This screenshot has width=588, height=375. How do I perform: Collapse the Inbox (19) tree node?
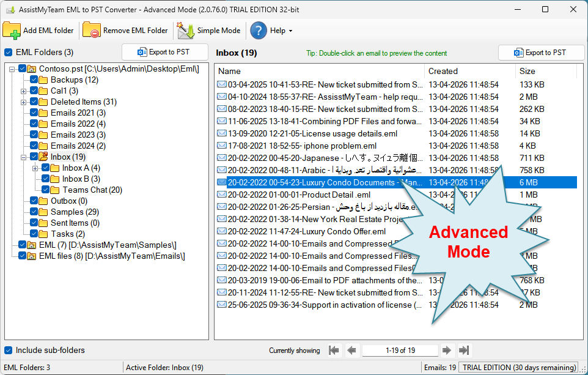[x=23, y=157]
